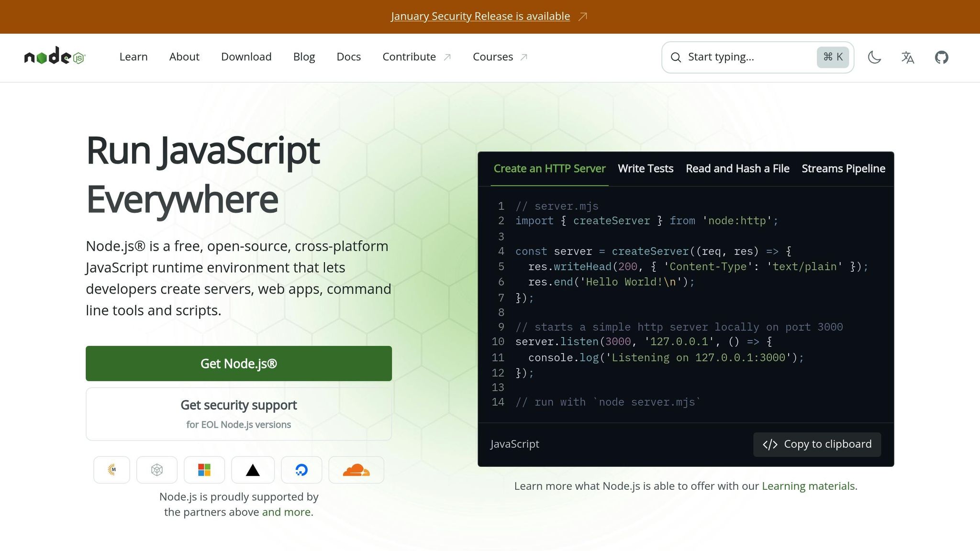Click the Vercel triangle partner logo
The width and height of the screenshot is (980, 551).
pyautogui.click(x=253, y=470)
